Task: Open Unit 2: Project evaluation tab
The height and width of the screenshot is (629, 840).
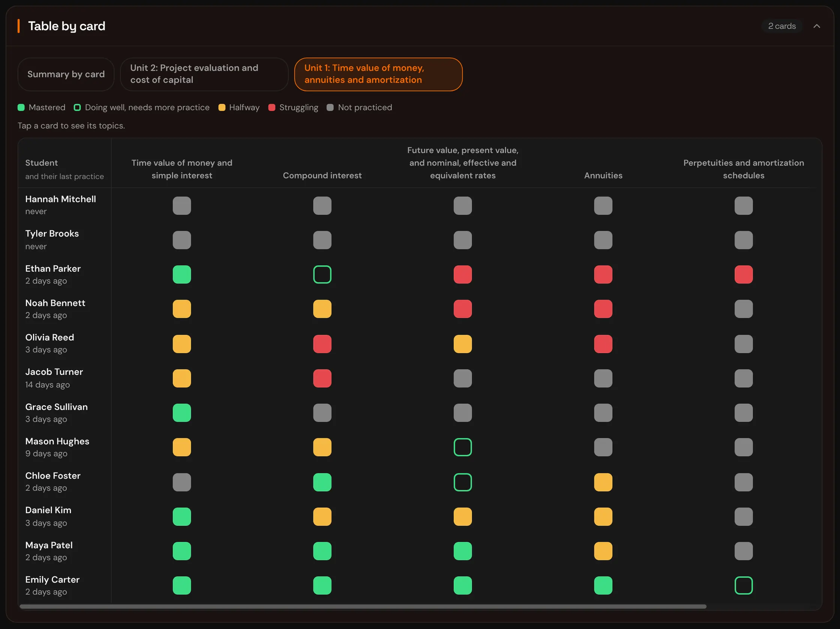Action: point(204,74)
